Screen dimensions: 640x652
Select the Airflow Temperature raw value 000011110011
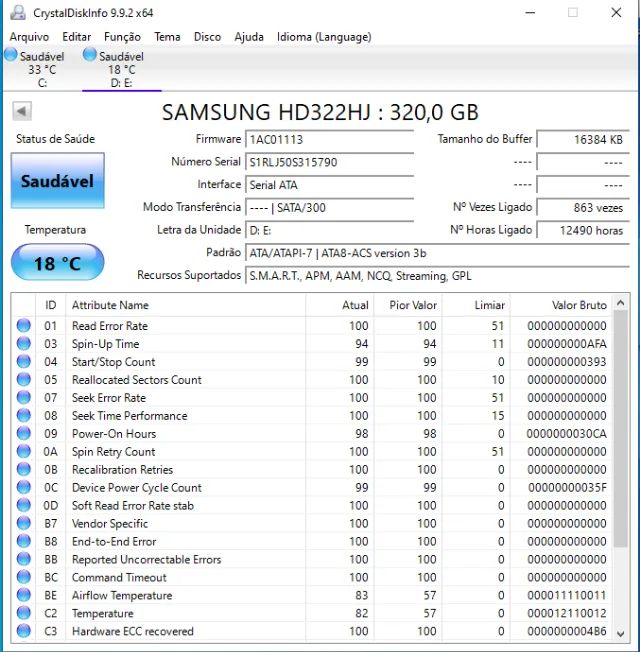click(x=566, y=595)
